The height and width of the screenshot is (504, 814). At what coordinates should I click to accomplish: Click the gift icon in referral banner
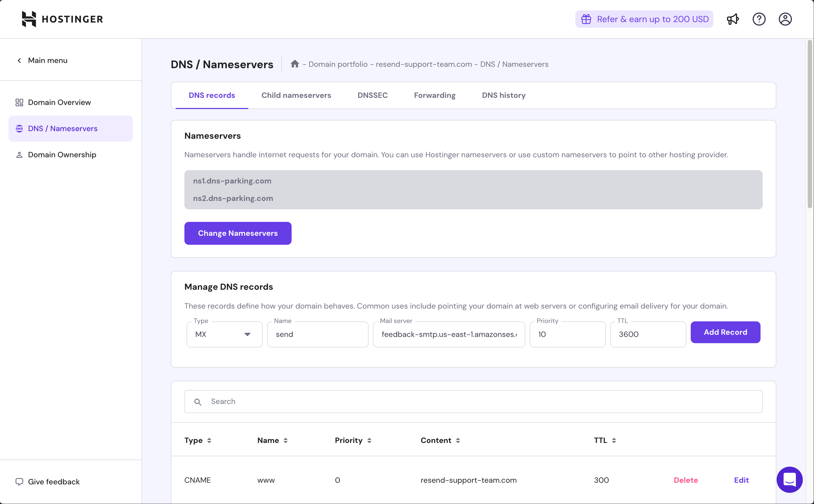click(586, 19)
